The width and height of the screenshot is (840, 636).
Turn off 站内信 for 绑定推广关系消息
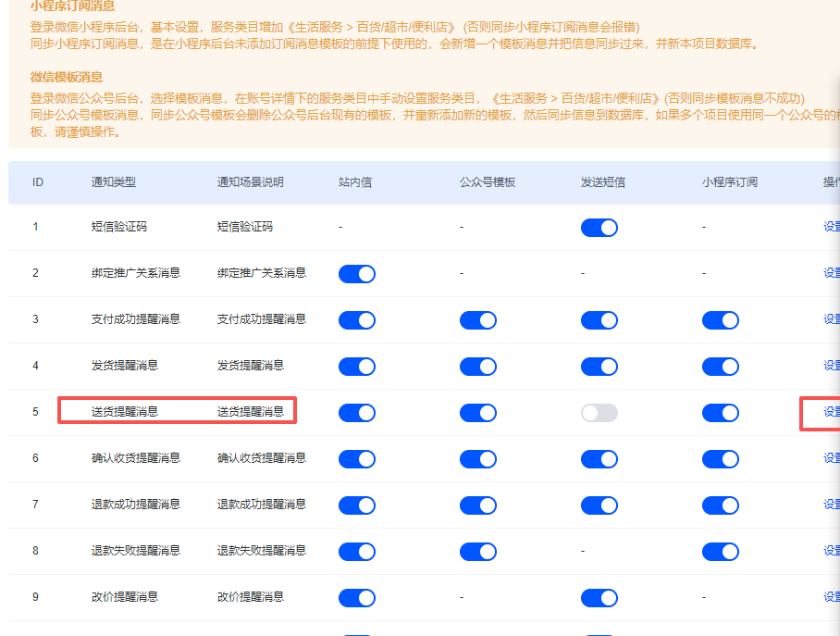pos(356,274)
